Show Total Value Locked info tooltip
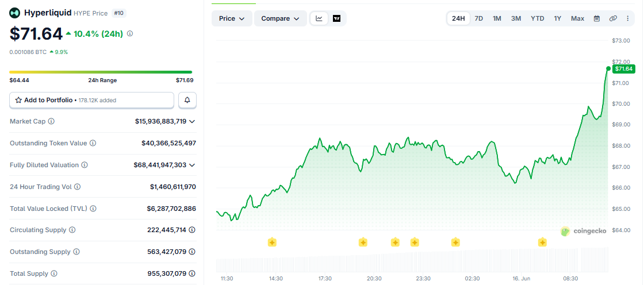 [x=93, y=209]
